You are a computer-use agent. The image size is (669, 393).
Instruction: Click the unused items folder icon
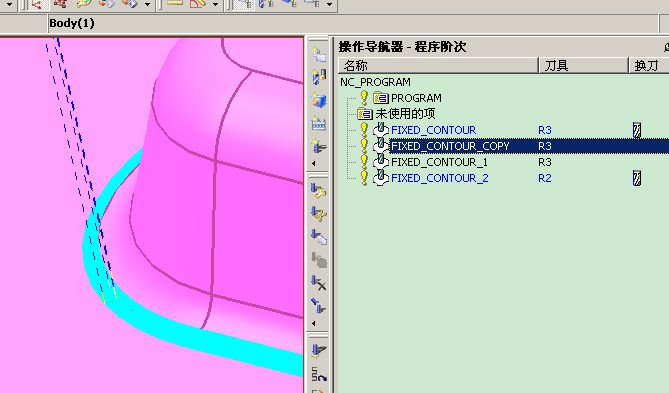point(365,114)
